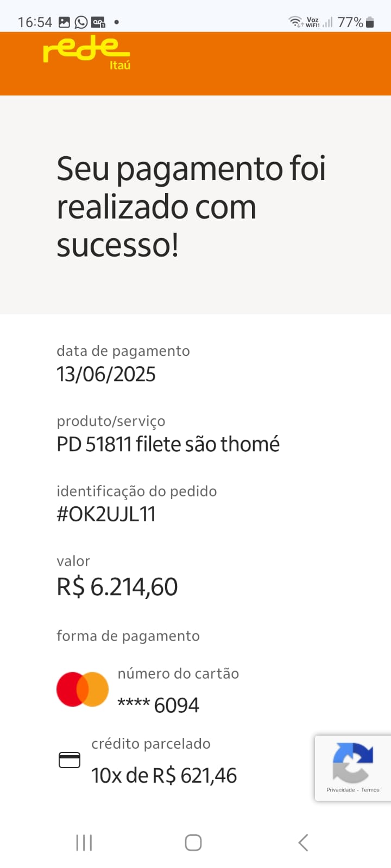The width and height of the screenshot is (391, 868).
Task: Tap the installment text 10x de R$ 621,46
Action: click(x=164, y=776)
